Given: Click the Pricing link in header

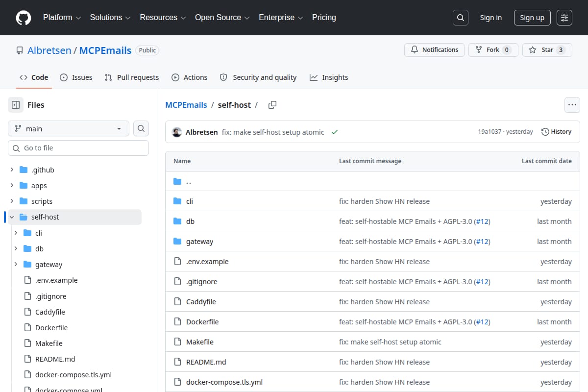Looking at the screenshot, I should pyautogui.click(x=324, y=18).
